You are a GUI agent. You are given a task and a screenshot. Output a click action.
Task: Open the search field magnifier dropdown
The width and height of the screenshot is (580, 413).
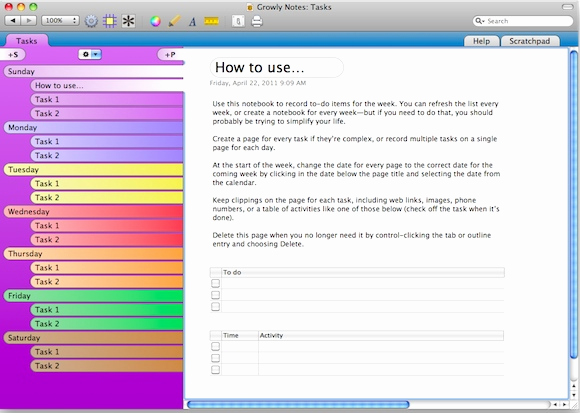click(x=479, y=21)
